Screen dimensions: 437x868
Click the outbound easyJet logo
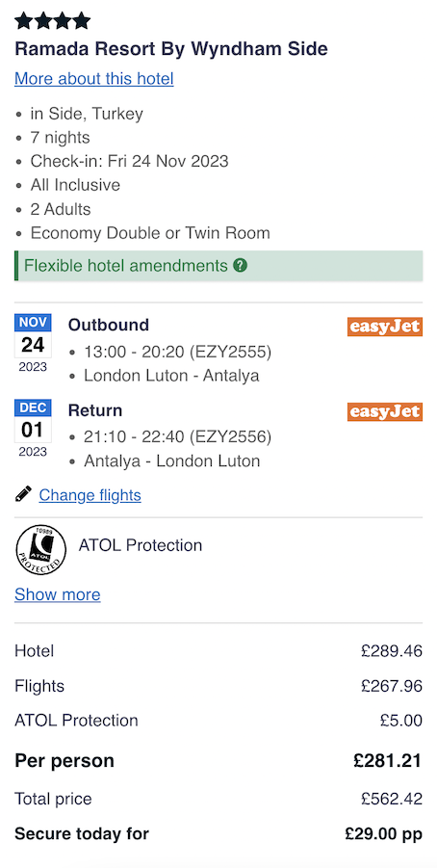pyautogui.click(x=385, y=327)
